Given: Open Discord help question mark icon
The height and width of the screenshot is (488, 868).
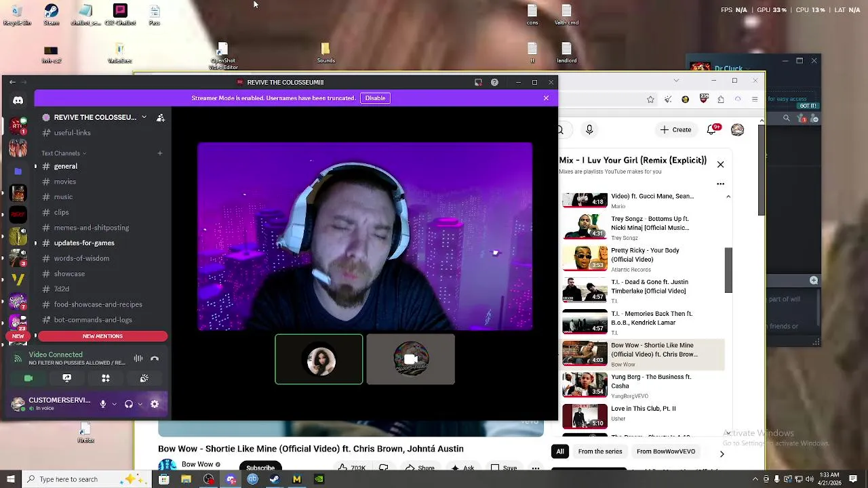Looking at the screenshot, I should click(x=494, y=82).
